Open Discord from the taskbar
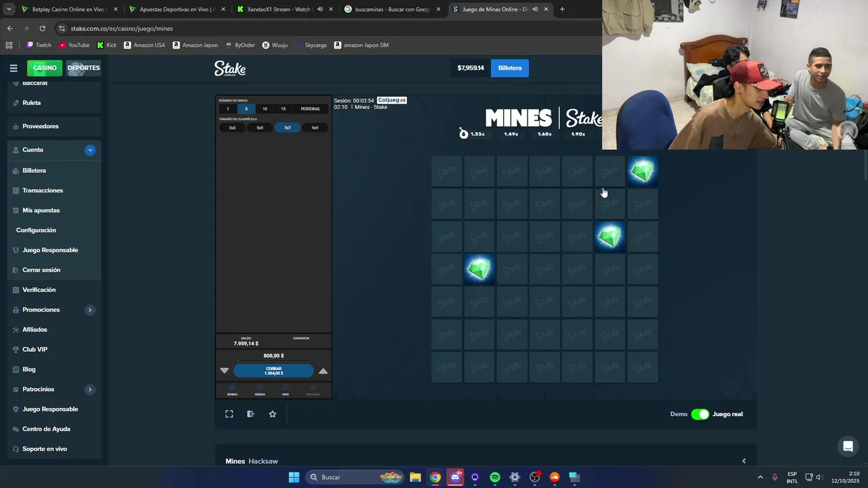This screenshot has height=488, width=868. pyautogui.click(x=455, y=477)
